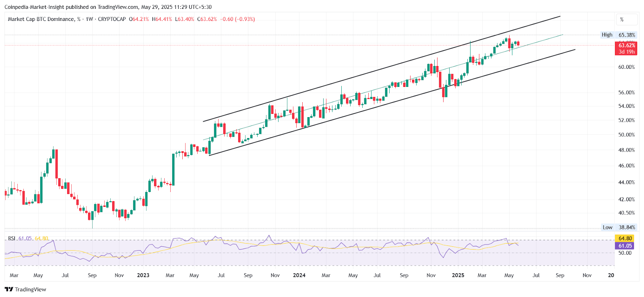644x297 pixels.
Task: Click the 1W interval in chart legend
Action: coord(89,19)
